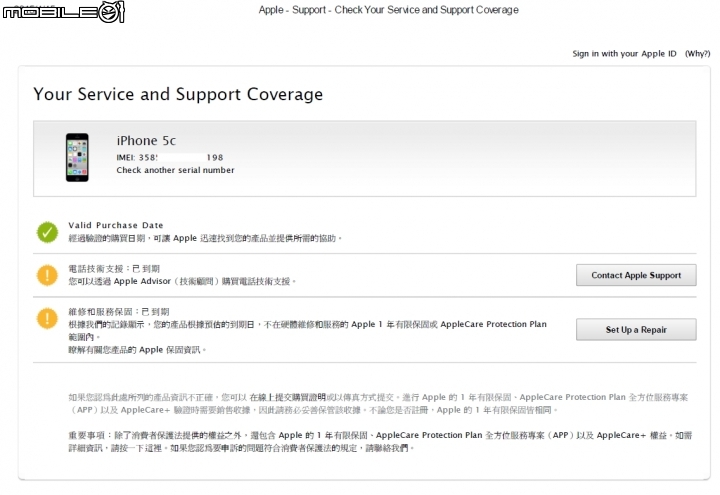The width and height of the screenshot is (720, 495).
Task: Click the 重要事項 paragraph text
Action: pos(380,441)
